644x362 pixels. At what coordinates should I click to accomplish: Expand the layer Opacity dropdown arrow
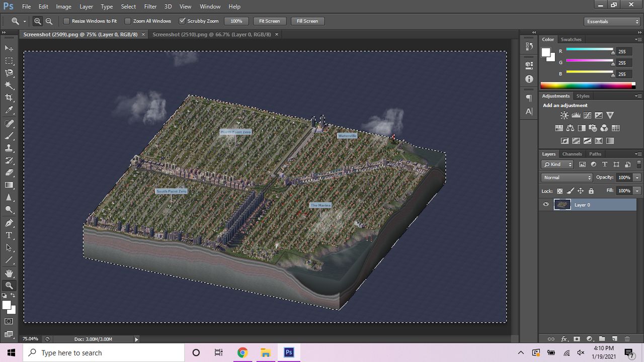(x=637, y=177)
